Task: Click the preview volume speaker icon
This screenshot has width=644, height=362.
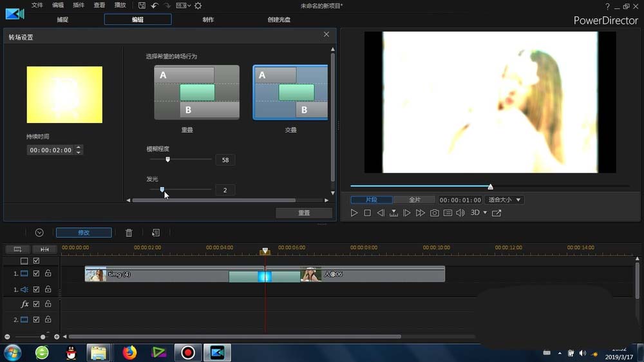Action: pyautogui.click(x=460, y=213)
